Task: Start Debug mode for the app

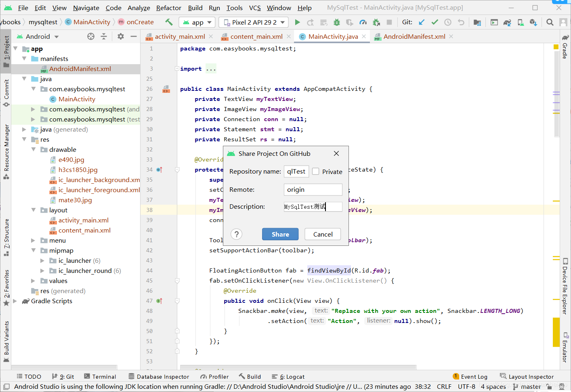Action: pos(337,22)
